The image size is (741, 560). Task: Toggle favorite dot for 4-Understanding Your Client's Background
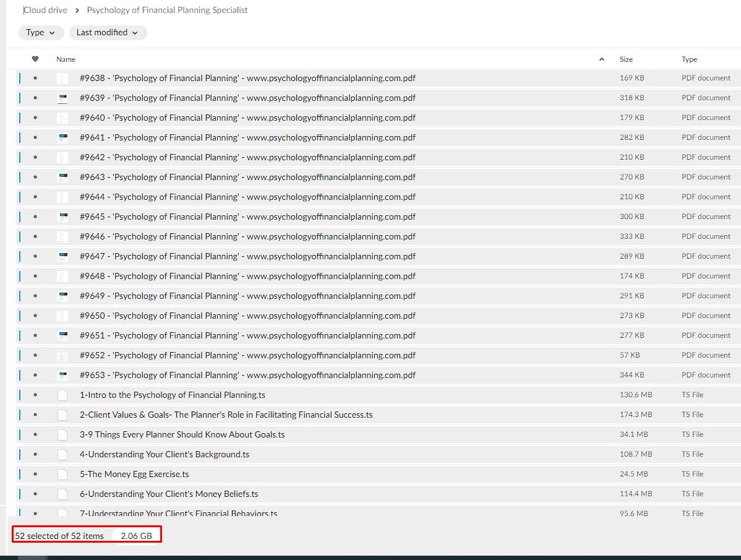pos(35,454)
